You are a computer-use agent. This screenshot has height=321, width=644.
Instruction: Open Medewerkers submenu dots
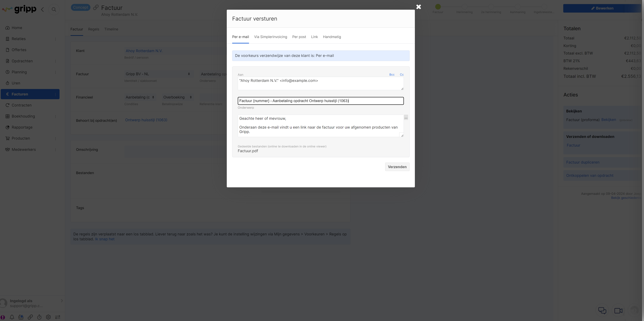[x=55, y=149]
